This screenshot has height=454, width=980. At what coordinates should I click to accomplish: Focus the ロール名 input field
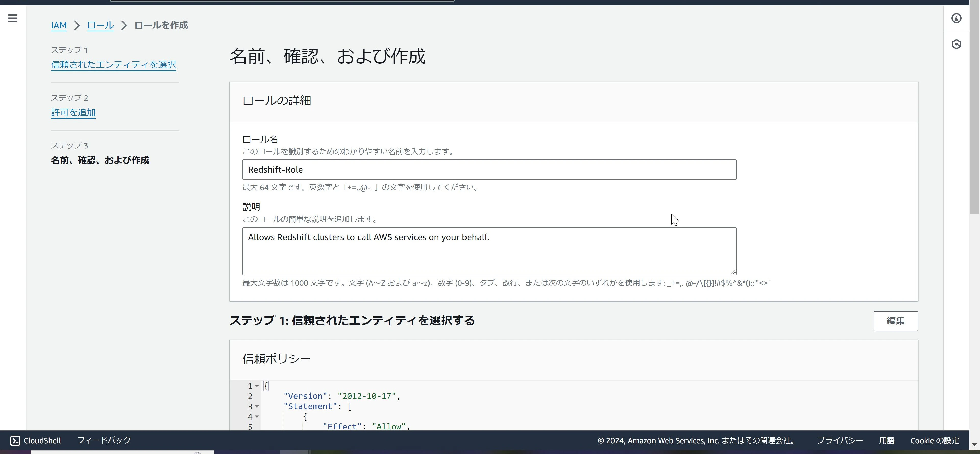[489, 169]
